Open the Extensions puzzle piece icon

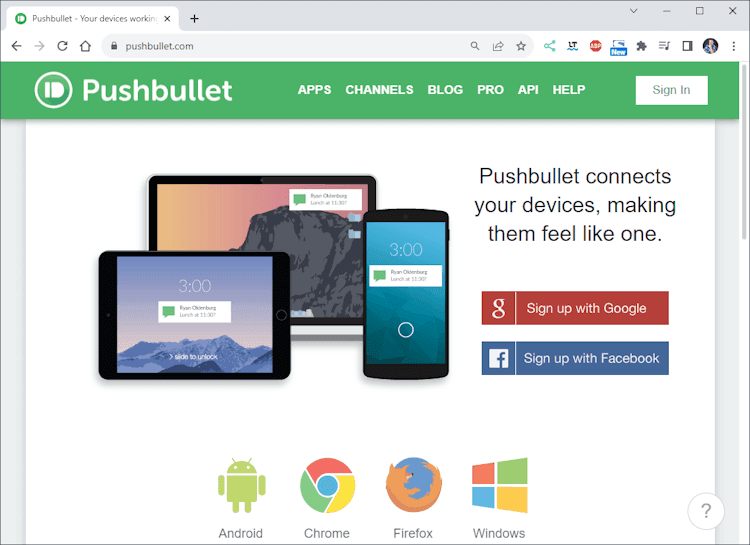[x=641, y=46]
